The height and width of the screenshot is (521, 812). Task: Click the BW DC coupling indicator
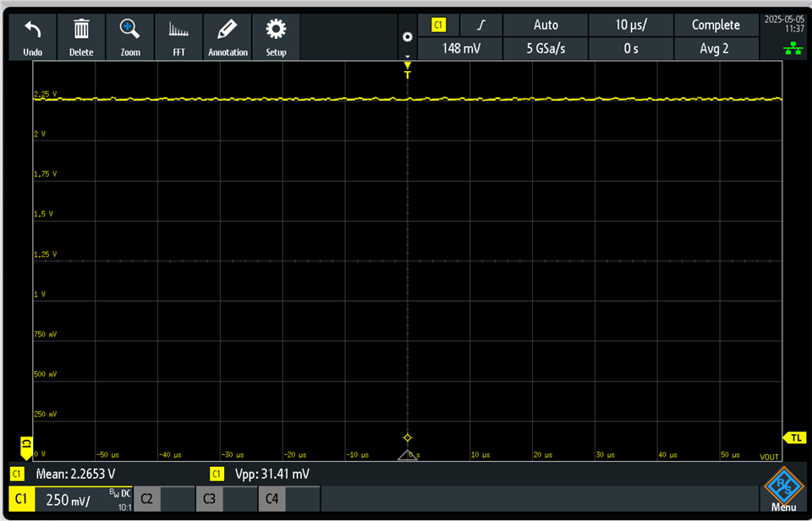119,493
